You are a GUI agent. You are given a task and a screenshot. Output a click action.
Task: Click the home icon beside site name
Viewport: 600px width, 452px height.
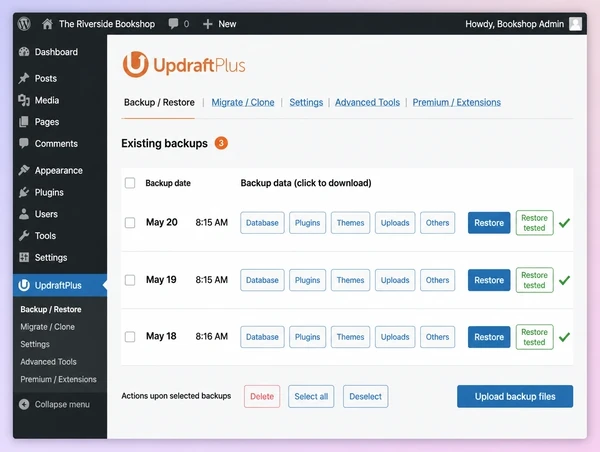tap(47, 24)
